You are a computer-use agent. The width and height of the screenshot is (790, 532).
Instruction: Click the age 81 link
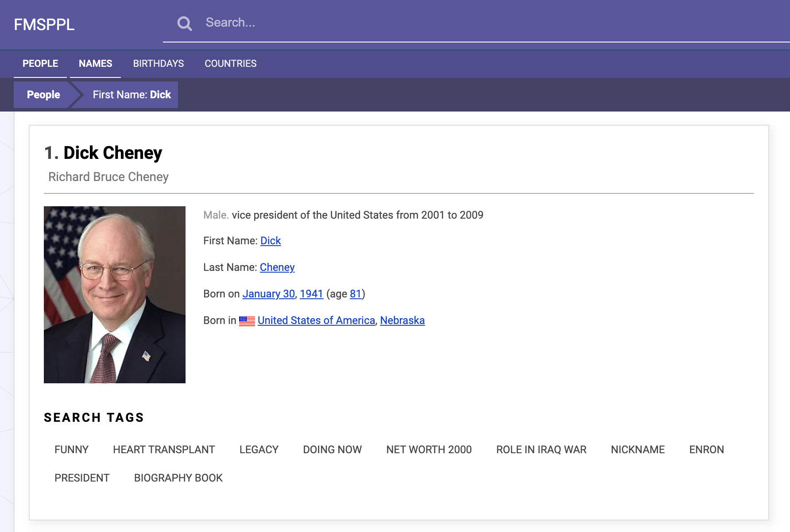355,293
